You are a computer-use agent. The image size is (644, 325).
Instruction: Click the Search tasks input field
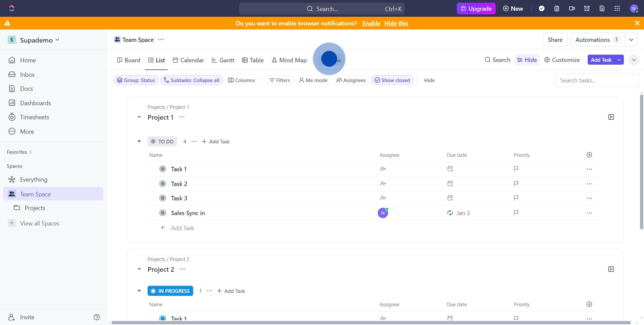(596, 80)
